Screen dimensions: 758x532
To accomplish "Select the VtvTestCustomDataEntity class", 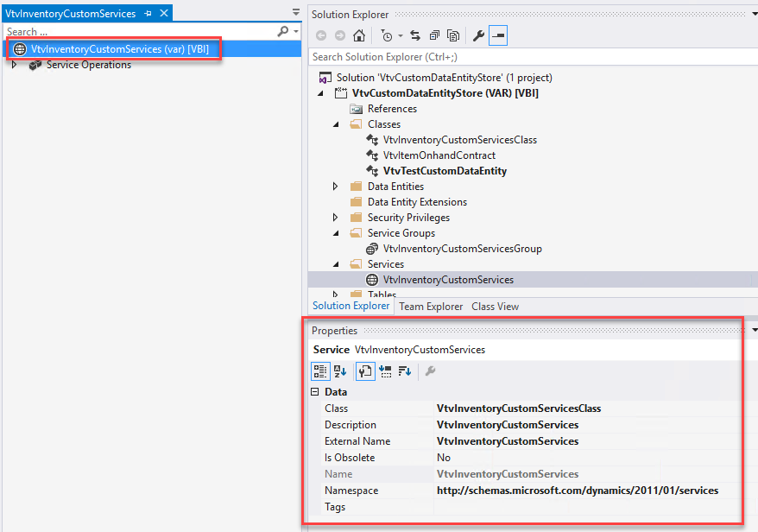I will (x=445, y=171).
